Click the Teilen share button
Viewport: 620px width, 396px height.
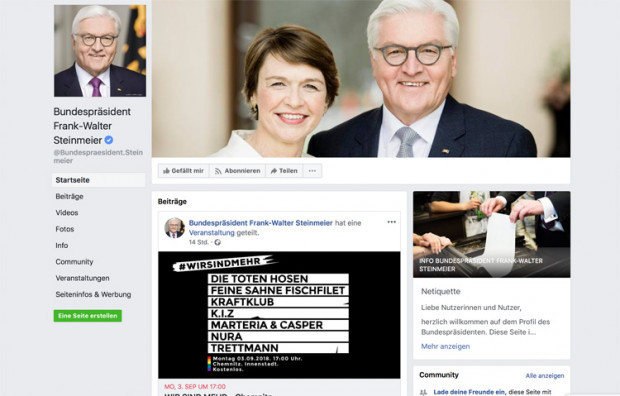284,171
